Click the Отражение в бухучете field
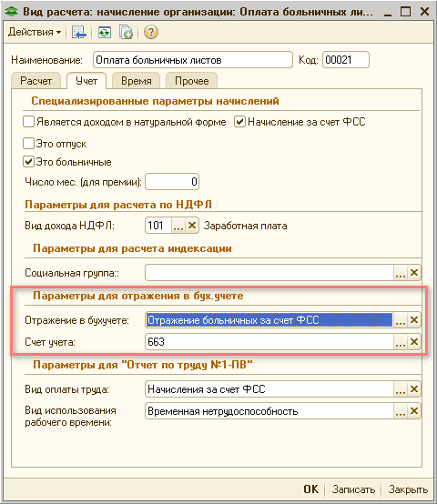The width and height of the screenshot is (437, 504). tap(269, 320)
